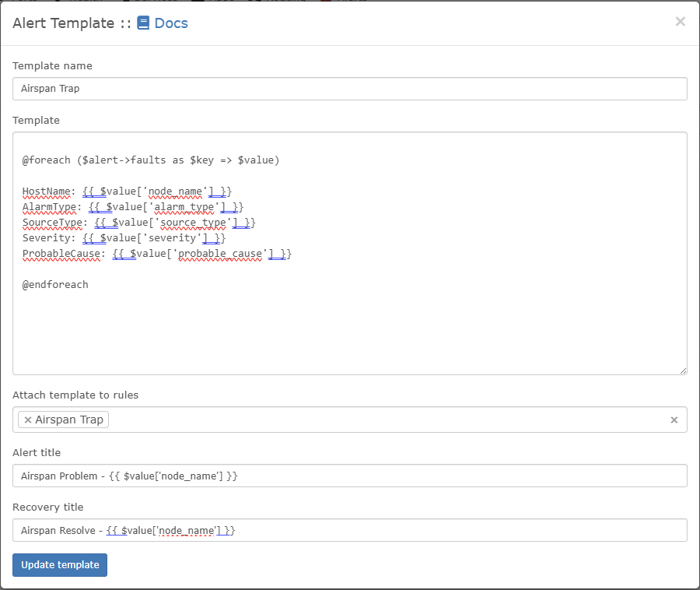Place cursor on the Severity line
Screen dimensions: 700x590
[124, 238]
